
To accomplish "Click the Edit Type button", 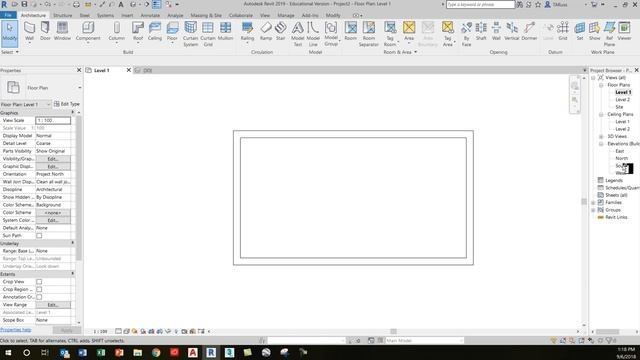I will [x=67, y=104].
